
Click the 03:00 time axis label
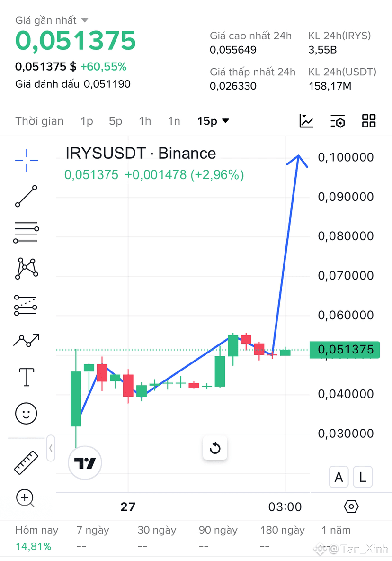click(285, 507)
